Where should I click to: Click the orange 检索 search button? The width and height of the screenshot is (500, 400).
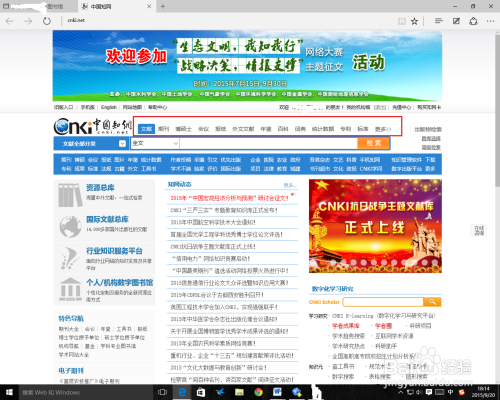coord(373,143)
